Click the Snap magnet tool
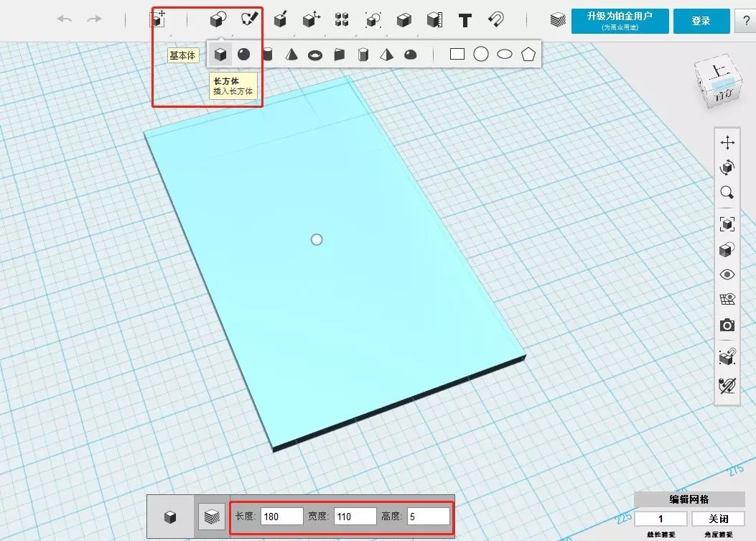The height and width of the screenshot is (541, 756). [x=496, y=19]
